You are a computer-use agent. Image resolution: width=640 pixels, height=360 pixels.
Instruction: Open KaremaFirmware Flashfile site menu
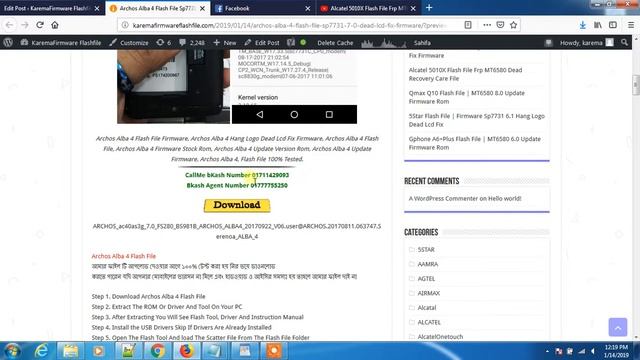61,42
